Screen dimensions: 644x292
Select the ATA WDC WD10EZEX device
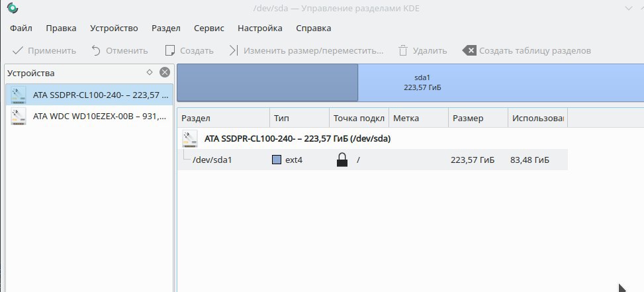pyautogui.click(x=89, y=117)
